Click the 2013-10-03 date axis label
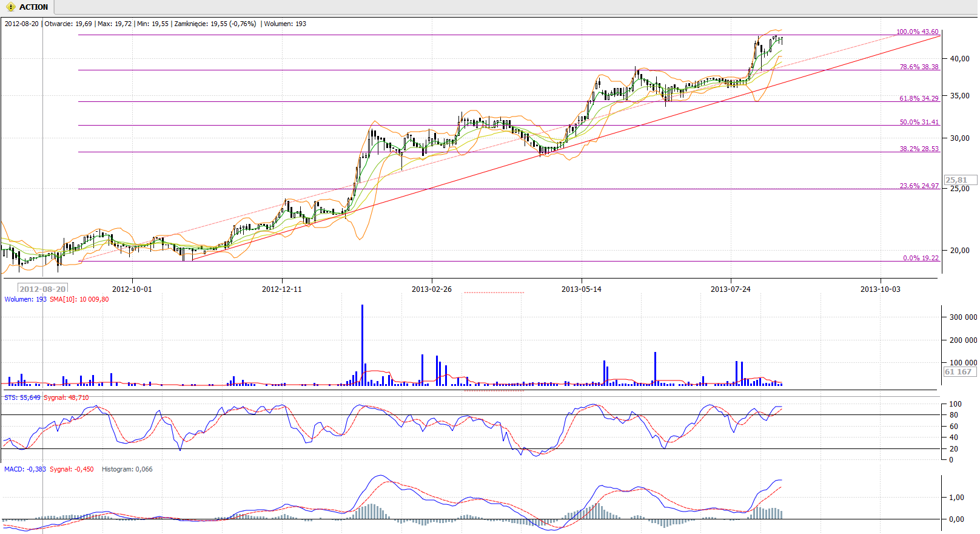This screenshot has height=534, width=980. [x=881, y=289]
